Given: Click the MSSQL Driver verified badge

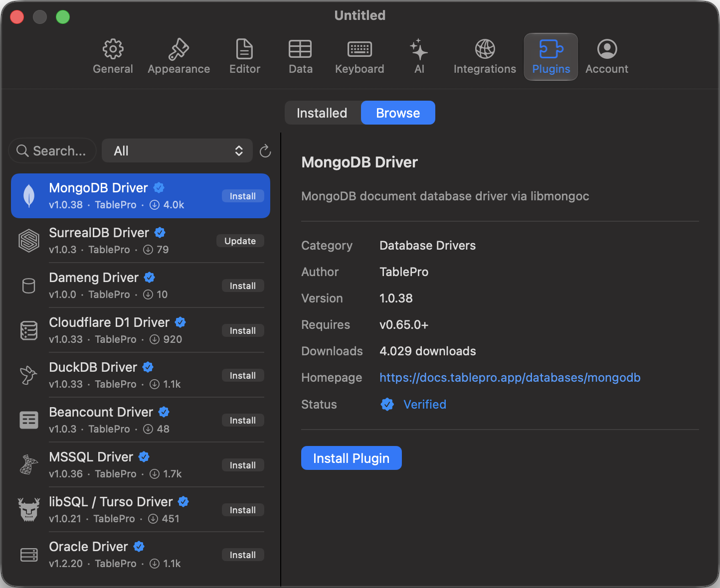Looking at the screenshot, I should [144, 457].
